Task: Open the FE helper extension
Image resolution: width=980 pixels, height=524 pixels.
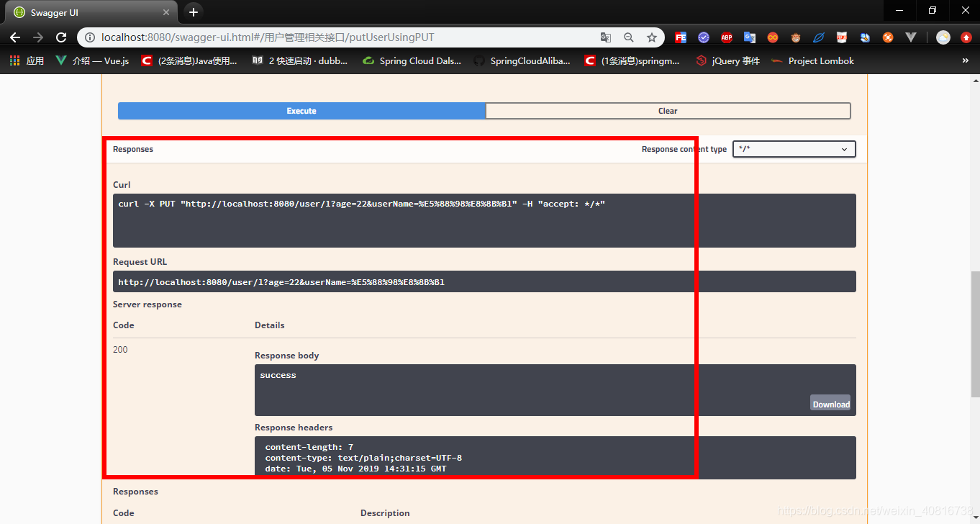Action: (x=681, y=37)
